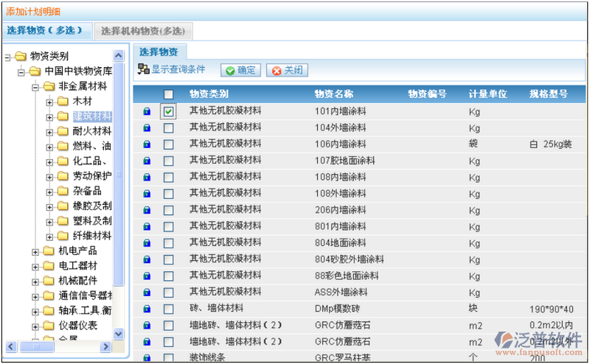Expand the 电工器材 tree node
Image resolution: width=590 pixels, height=364 pixels.
35,266
